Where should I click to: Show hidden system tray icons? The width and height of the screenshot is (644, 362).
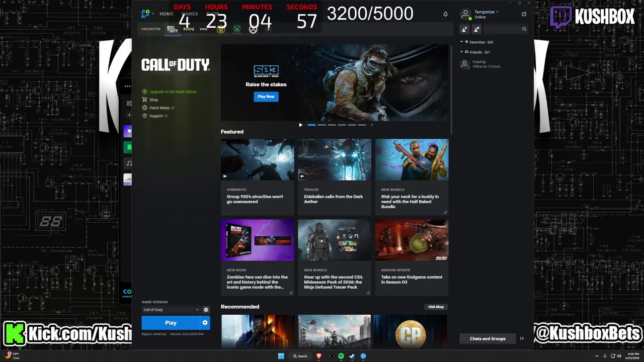pos(597,356)
